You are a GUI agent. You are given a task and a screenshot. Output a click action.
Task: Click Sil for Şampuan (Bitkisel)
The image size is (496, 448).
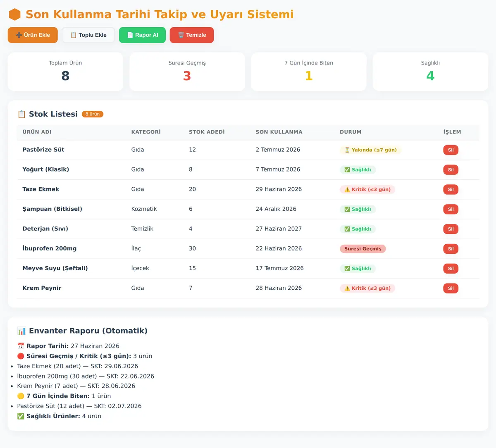click(451, 209)
